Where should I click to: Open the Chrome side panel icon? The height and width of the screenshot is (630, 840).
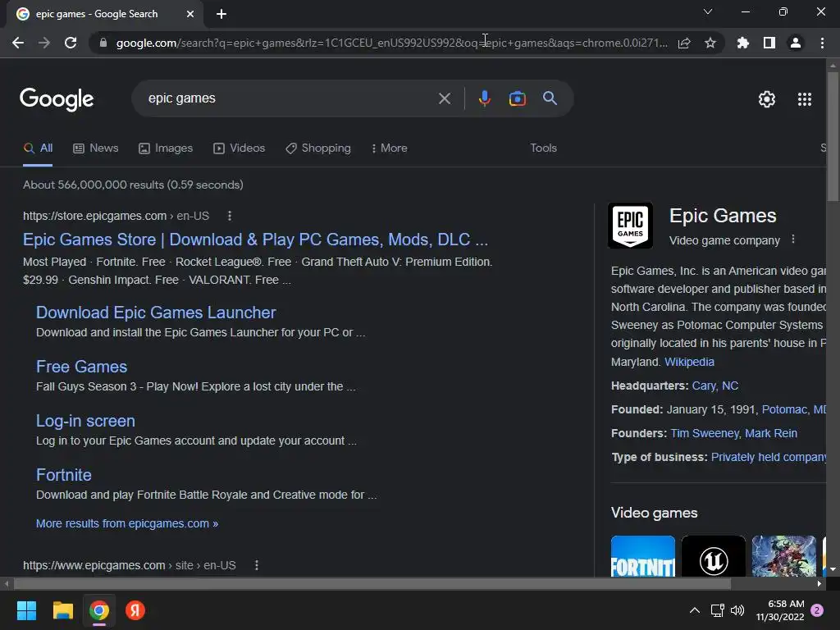pos(769,43)
